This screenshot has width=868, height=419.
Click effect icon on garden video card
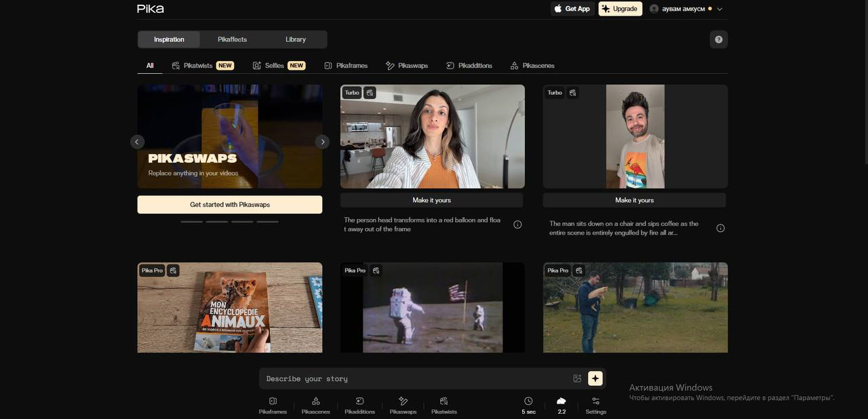[x=578, y=271]
